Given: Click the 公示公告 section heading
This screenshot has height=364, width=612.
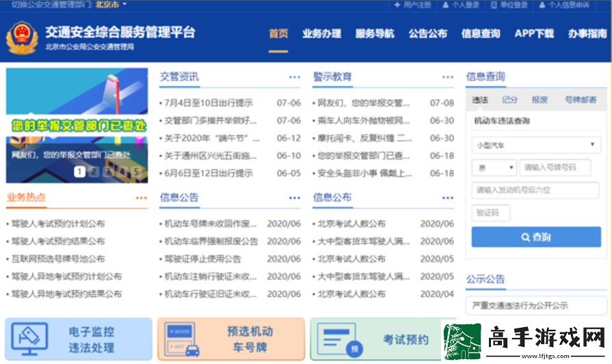Looking at the screenshot, I should point(485,279).
